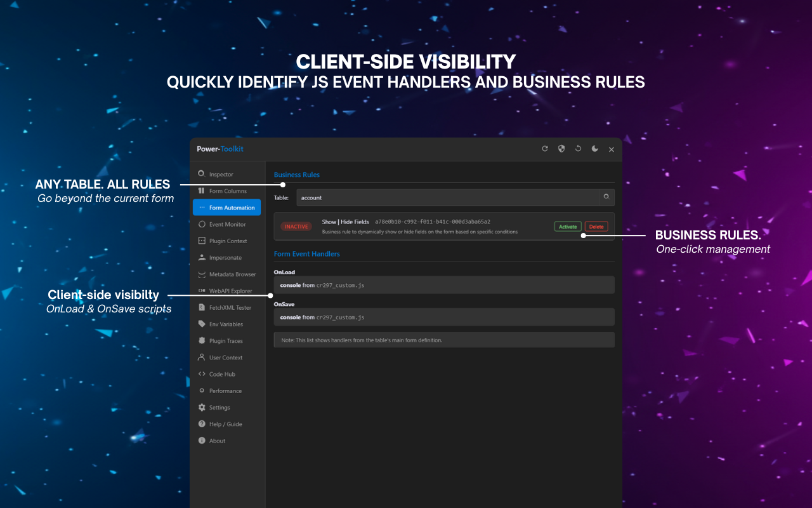Click the INACTIVE status badge

pos(296,227)
